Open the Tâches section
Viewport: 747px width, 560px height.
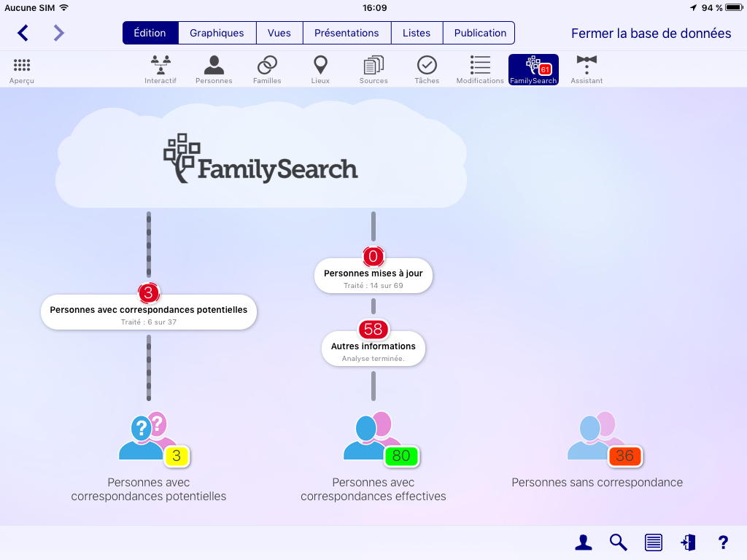[x=427, y=69]
